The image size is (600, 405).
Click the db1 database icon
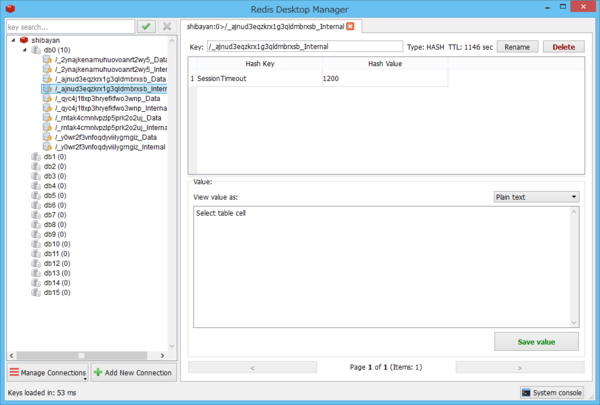36,157
